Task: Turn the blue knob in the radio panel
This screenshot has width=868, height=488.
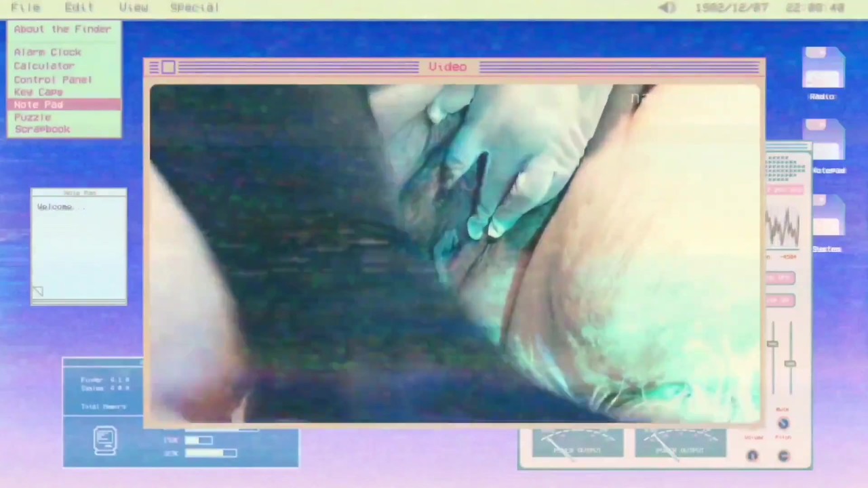Action: [x=783, y=424]
